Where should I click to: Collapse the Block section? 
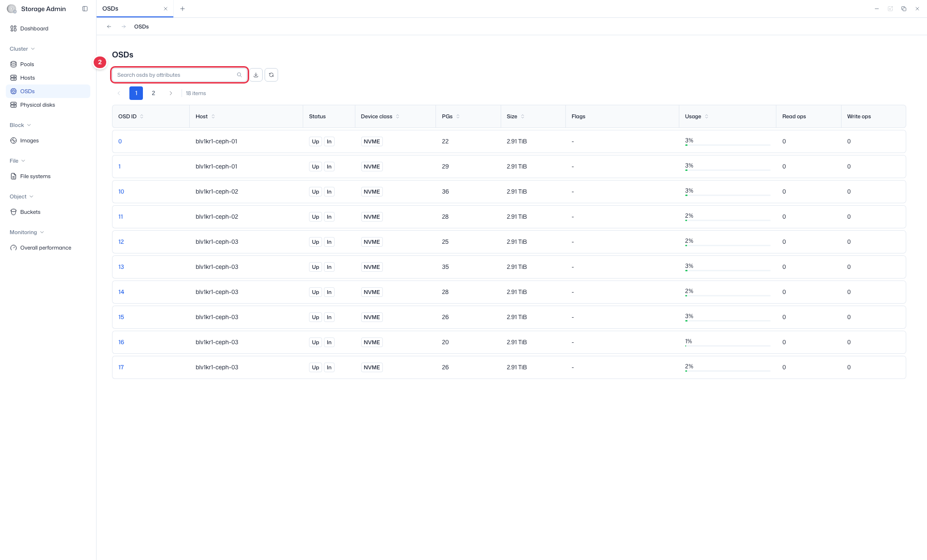20,125
